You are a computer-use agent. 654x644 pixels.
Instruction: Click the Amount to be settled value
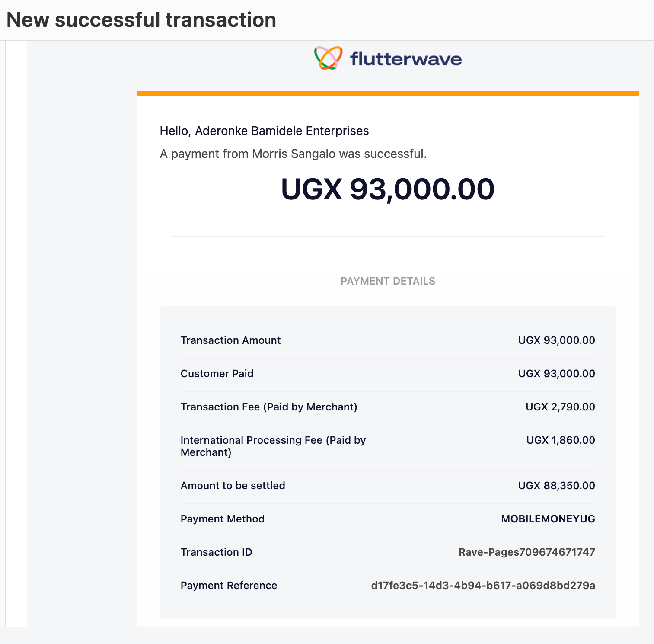click(x=557, y=486)
